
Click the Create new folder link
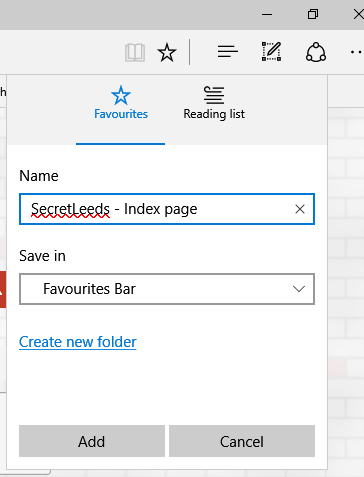pyautogui.click(x=78, y=342)
